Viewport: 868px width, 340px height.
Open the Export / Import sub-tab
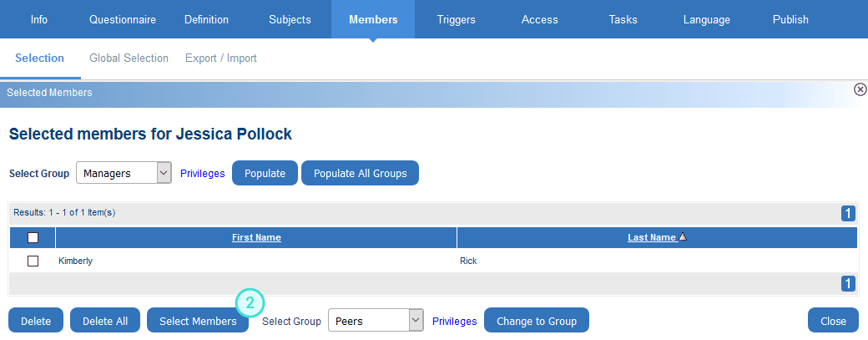[221, 58]
